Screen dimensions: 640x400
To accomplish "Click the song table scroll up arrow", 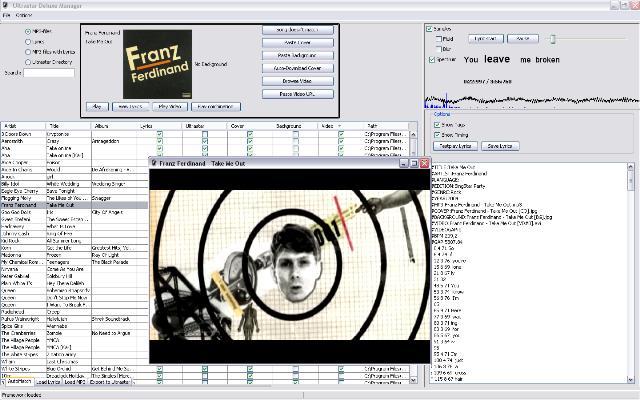I will click(413, 134).
